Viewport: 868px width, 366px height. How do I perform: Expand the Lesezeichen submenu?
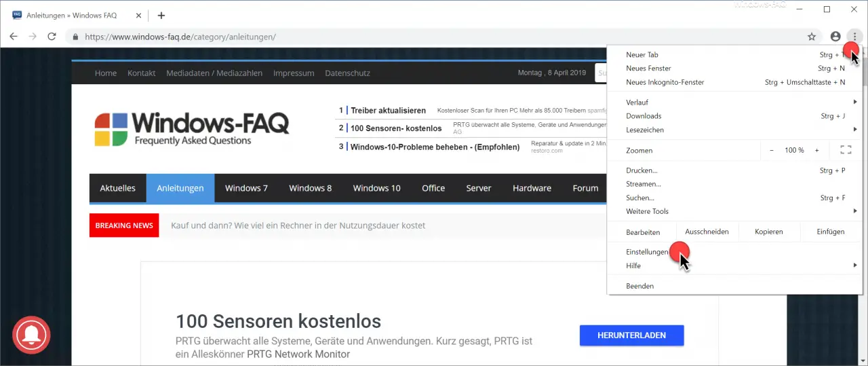coord(735,130)
